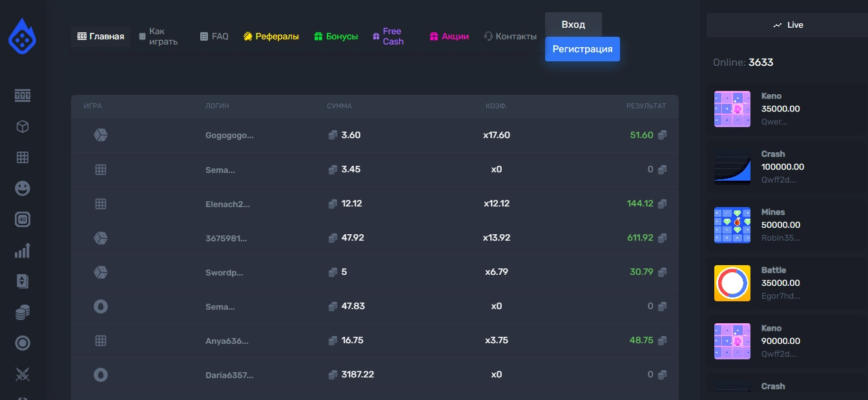Click the Регистрация button
Image resolution: width=868 pixels, height=400 pixels.
point(583,49)
